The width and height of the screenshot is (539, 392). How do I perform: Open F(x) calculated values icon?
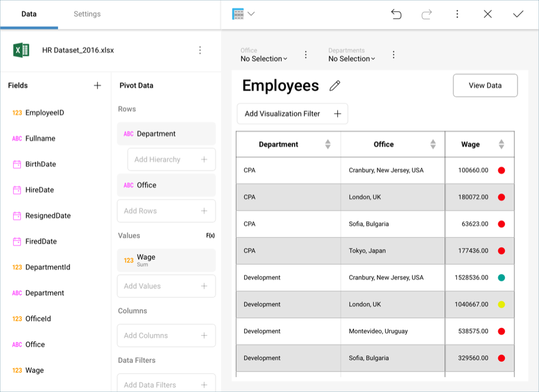pyautogui.click(x=210, y=236)
